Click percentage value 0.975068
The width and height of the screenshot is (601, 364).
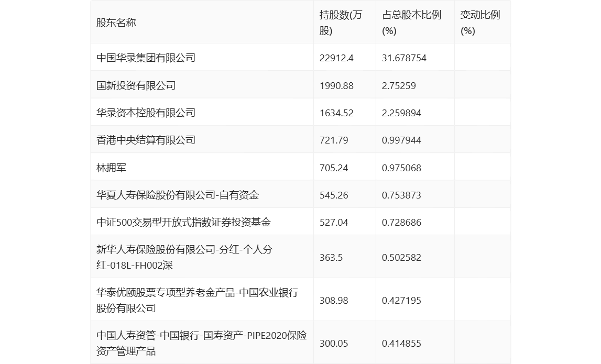pos(401,168)
